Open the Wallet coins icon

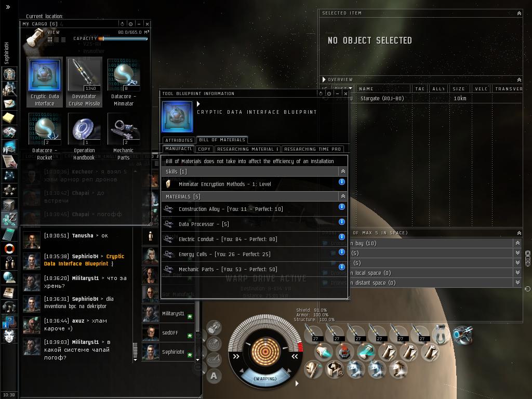[x=9, y=219]
